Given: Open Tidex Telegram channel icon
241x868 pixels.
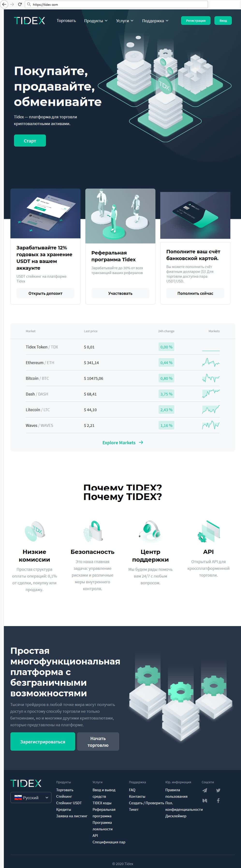Looking at the screenshot, I should (x=204, y=790).
